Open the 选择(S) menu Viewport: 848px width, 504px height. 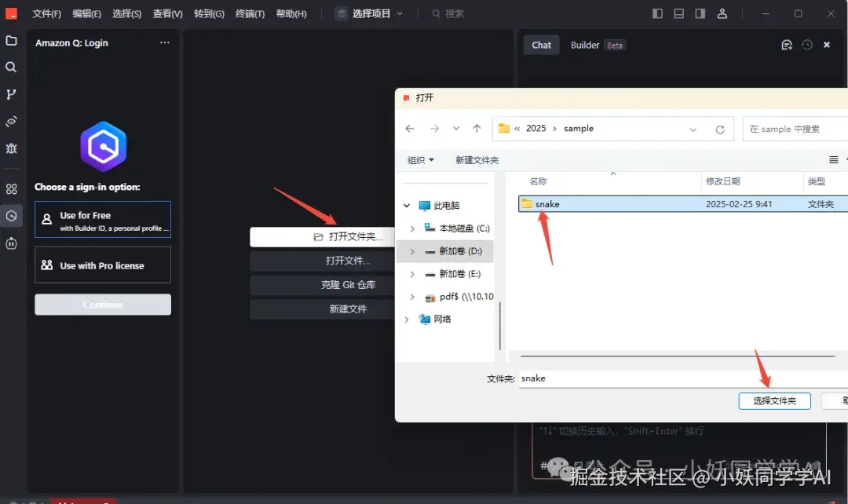[126, 13]
